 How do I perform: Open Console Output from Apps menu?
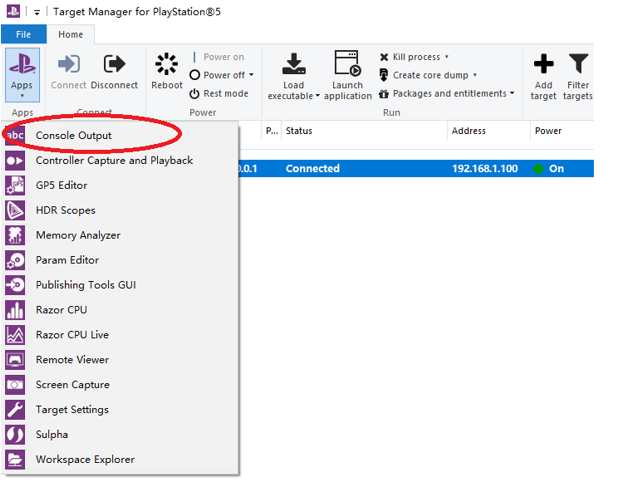point(73,135)
